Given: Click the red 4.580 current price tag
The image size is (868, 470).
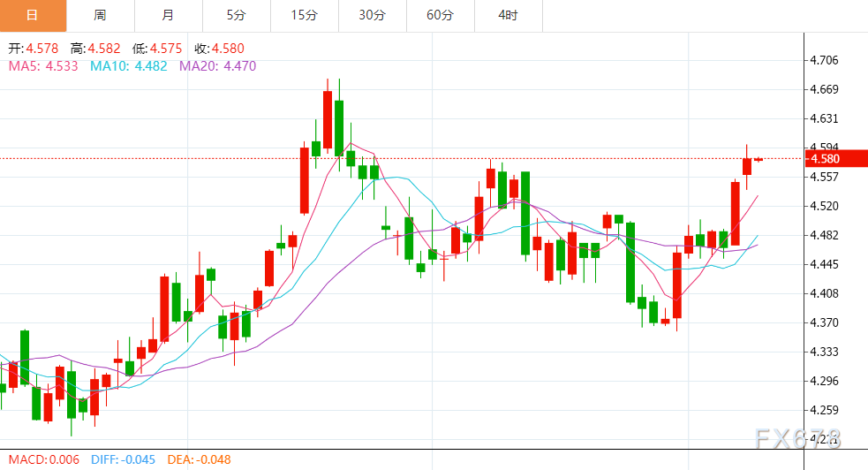Looking at the screenshot, I should click(x=836, y=159).
